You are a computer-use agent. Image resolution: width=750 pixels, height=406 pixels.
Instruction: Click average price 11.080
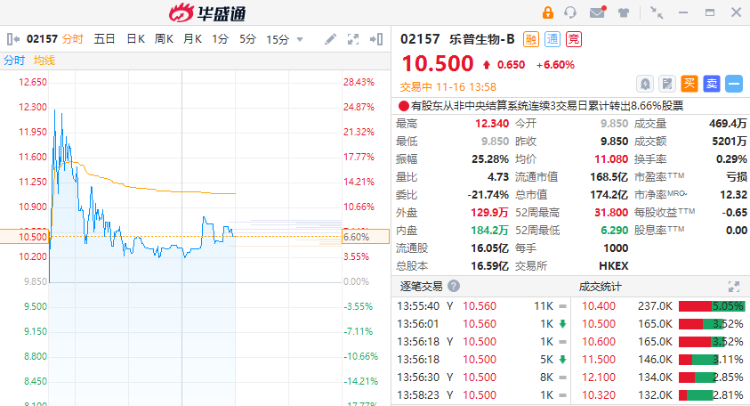point(611,159)
